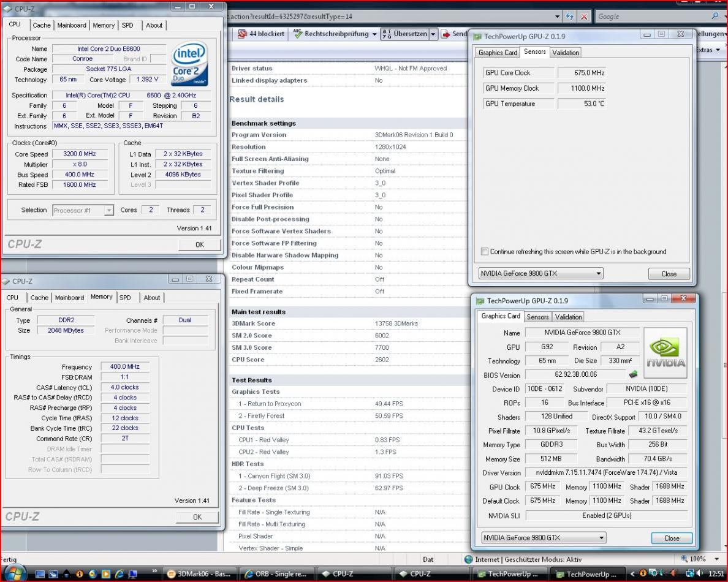
Task: Open the Rechtschreibprüfung dropdown arrow
Action: [x=374, y=34]
